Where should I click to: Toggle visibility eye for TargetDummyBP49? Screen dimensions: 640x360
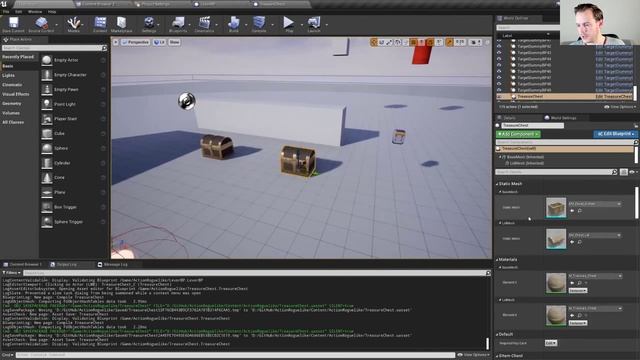tap(499, 90)
